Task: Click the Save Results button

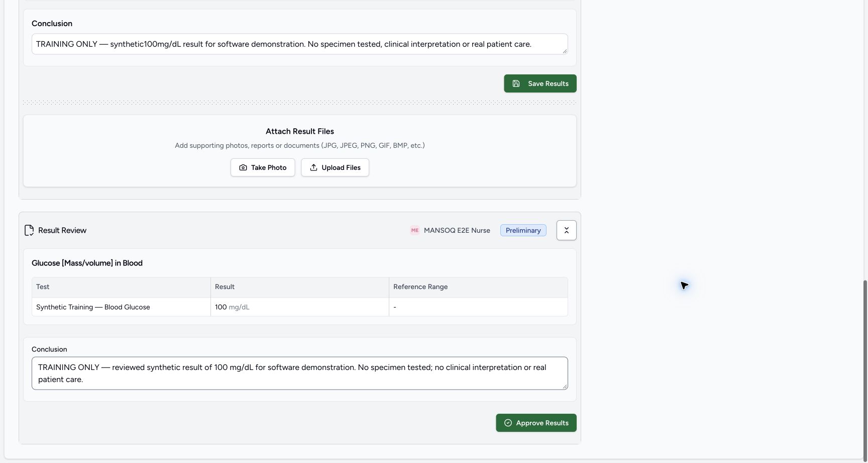Action: [x=540, y=83]
